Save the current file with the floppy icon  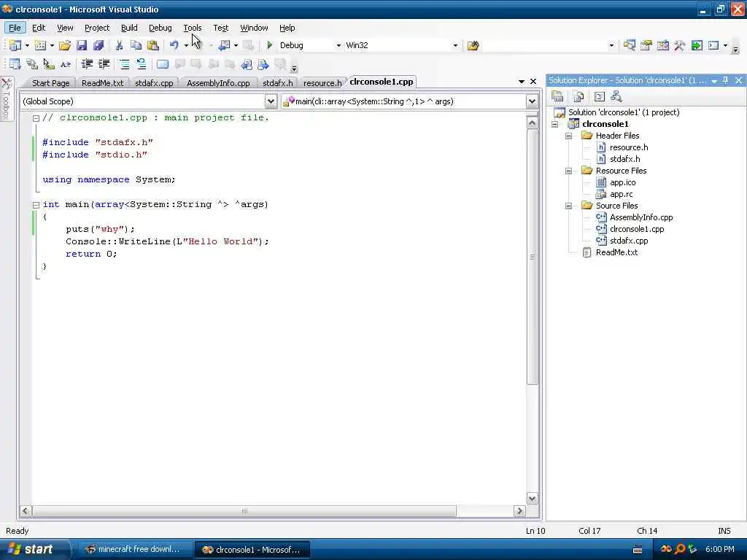pos(82,45)
